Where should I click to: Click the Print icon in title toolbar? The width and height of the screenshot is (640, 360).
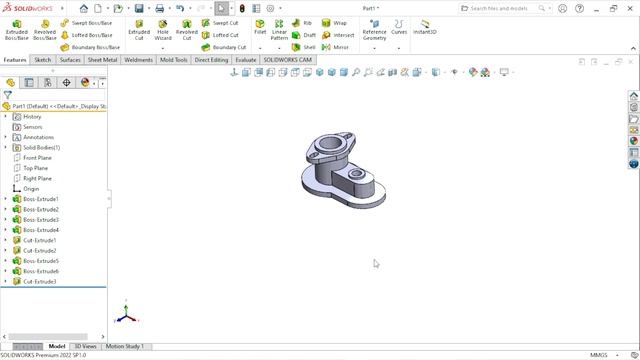[160, 8]
